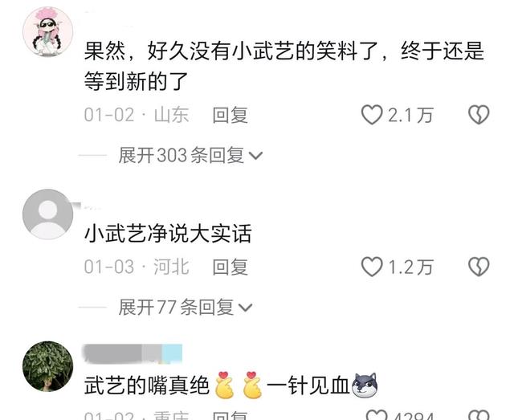Dislike the Hebei comment via broken heart

(479, 267)
